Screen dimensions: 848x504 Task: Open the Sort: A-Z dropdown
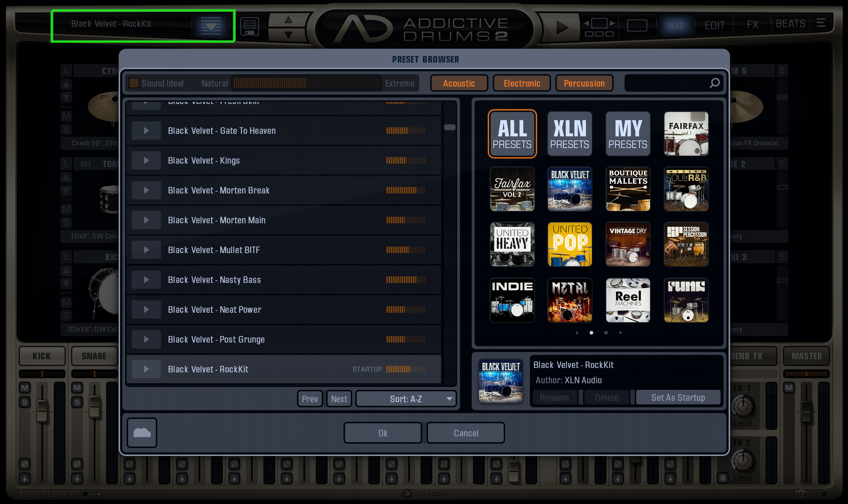(x=406, y=399)
